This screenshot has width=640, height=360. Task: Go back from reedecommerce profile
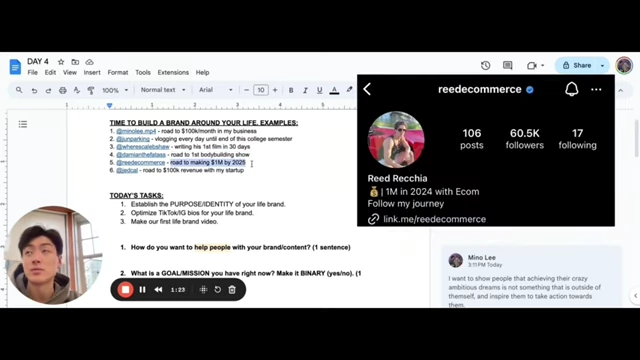tap(367, 89)
